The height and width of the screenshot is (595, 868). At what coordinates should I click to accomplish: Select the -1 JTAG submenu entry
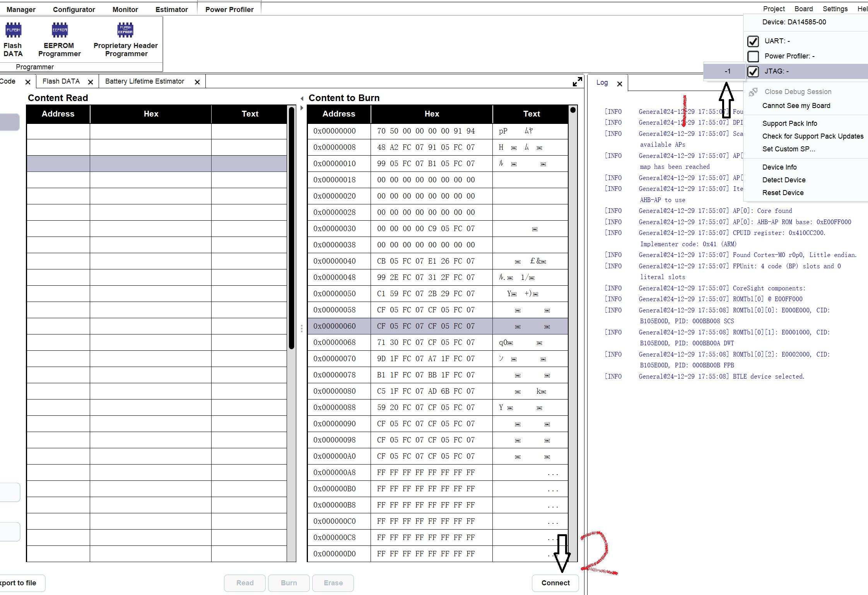click(x=727, y=71)
